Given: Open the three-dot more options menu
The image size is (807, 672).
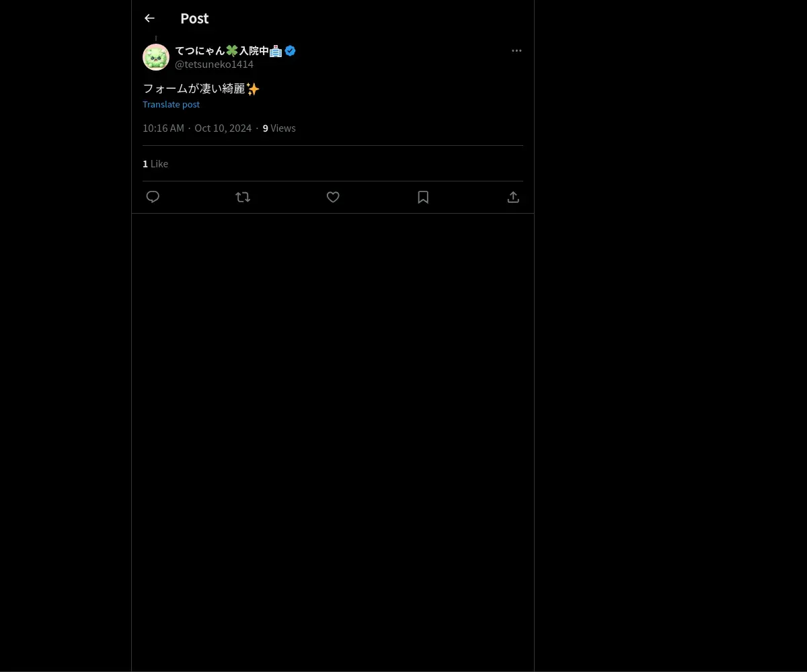Looking at the screenshot, I should pos(516,50).
